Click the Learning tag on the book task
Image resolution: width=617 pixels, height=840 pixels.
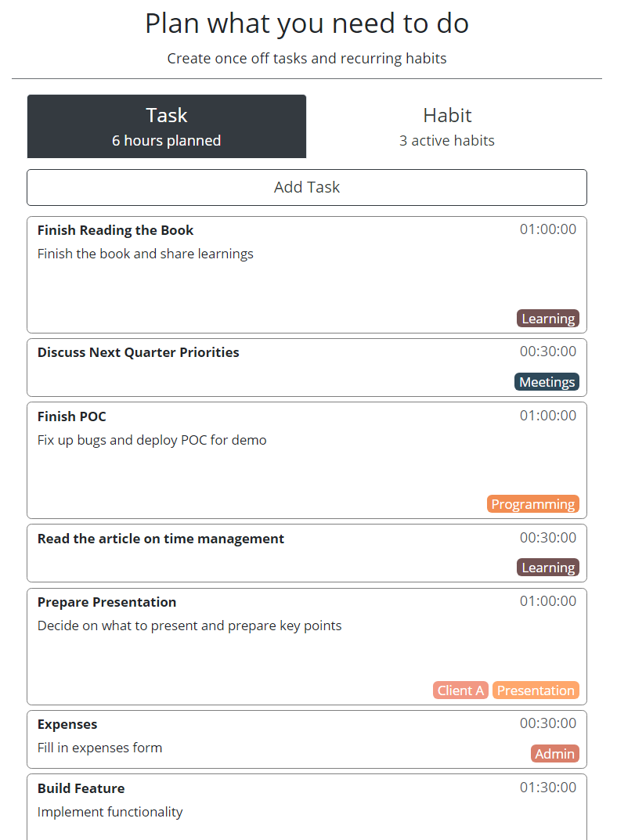(x=548, y=319)
